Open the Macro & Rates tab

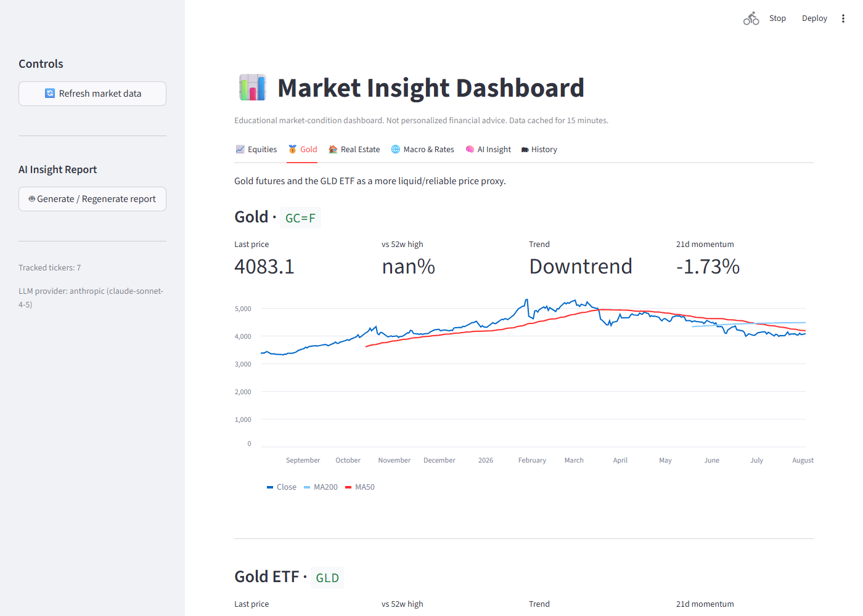[422, 150]
